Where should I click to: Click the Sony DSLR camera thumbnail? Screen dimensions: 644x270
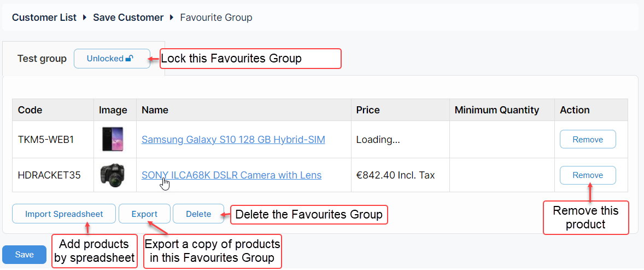(x=113, y=175)
